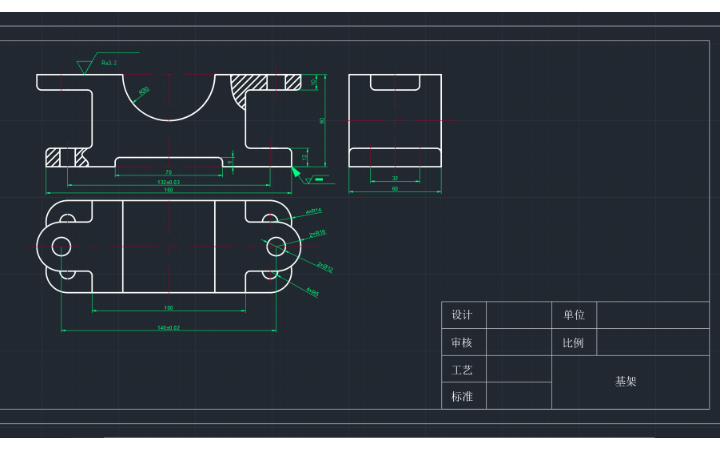This screenshot has width=720, height=450.
Task: Click the 140±0.02 dimension in top view
Action: point(168,327)
